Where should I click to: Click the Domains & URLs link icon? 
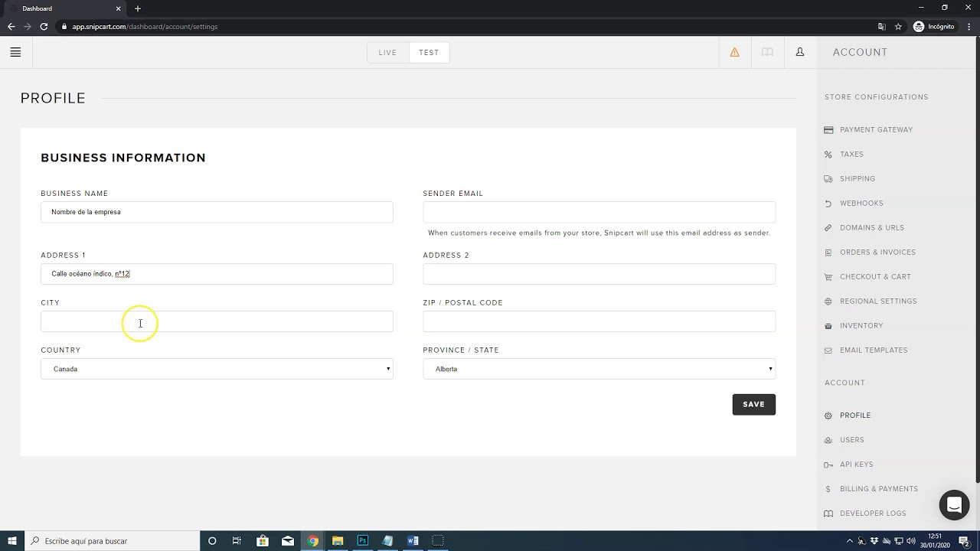(828, 228)
